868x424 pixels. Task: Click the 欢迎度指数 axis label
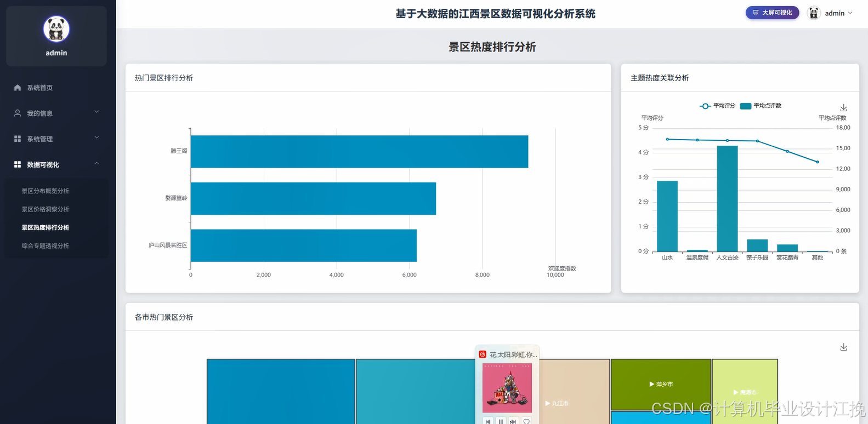point(562,268)
